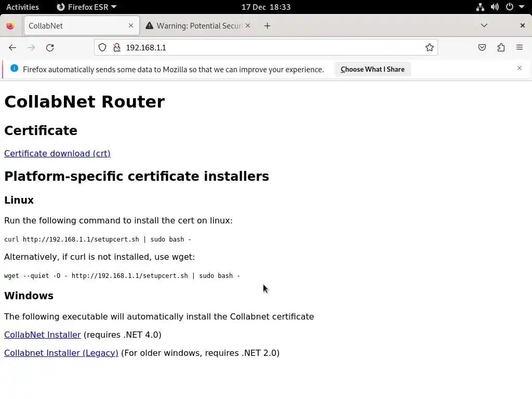Click the power icon in top bar

tap(510, 7)
